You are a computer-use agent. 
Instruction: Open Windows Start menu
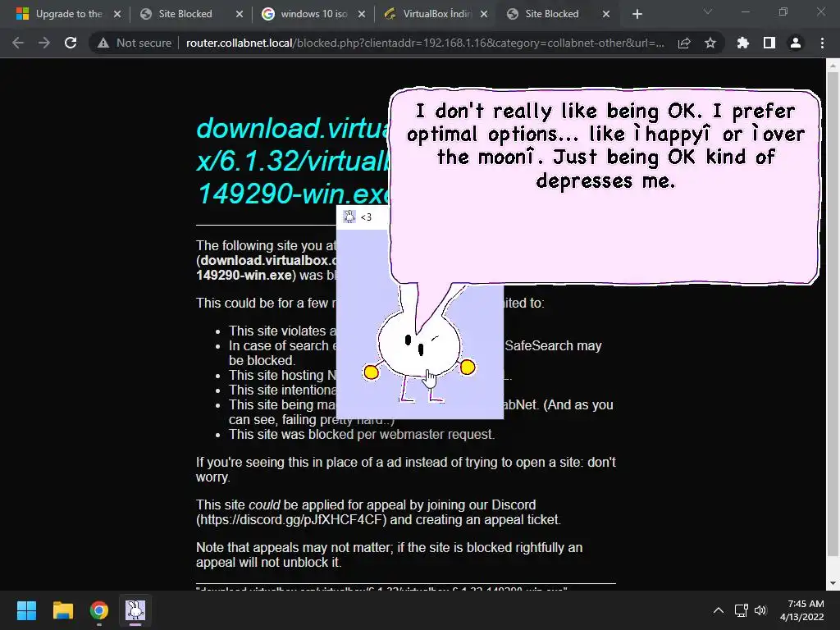pyautogui.click(x=26, y=610)
